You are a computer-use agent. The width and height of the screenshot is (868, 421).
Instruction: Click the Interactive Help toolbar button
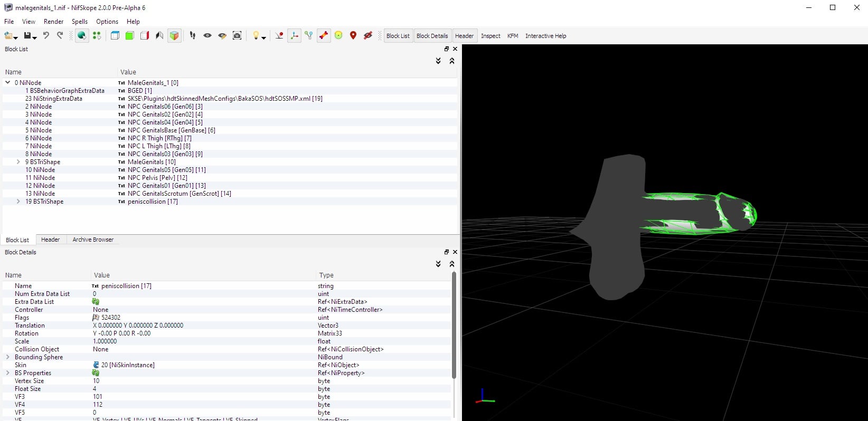[x=545, y=36]
